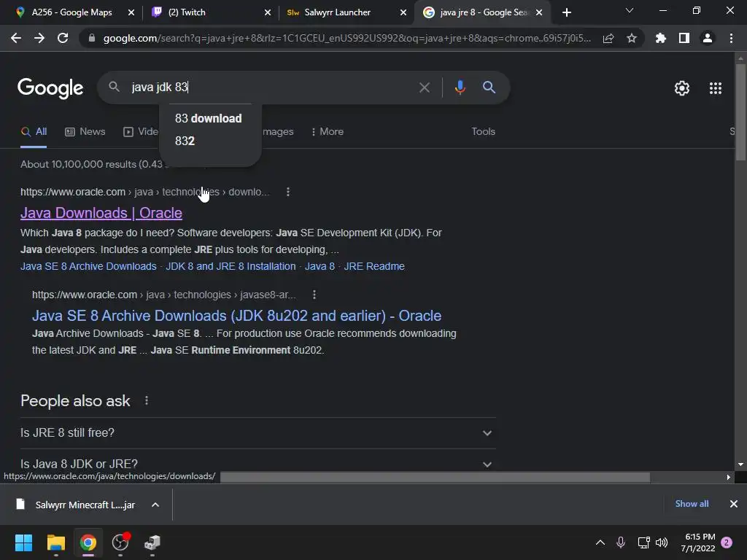This screenshot has width=747, height=560.
Task: Open OBS Studio from the taskbar
Action: point(120,542)
